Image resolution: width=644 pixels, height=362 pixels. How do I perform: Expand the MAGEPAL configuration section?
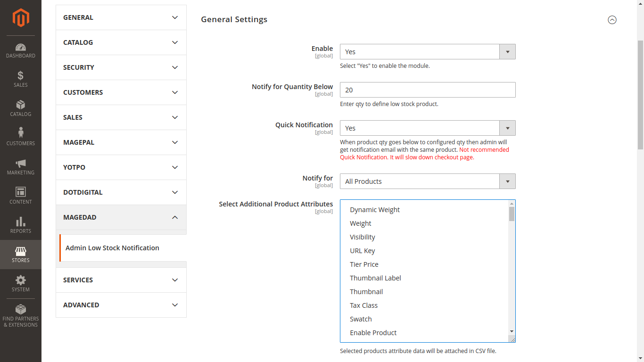(121, 142)
